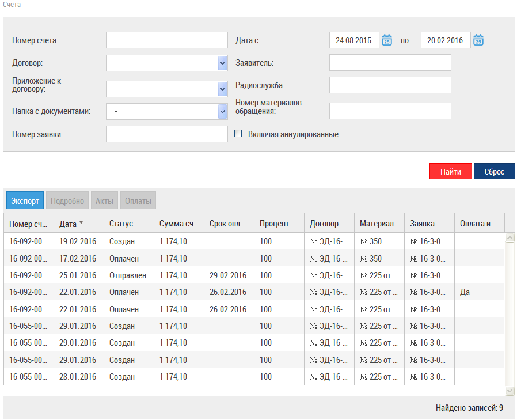Enable Включая аннулированные checkbox
The width and height of the screenshot is (517, 420).
click(238, 134)
